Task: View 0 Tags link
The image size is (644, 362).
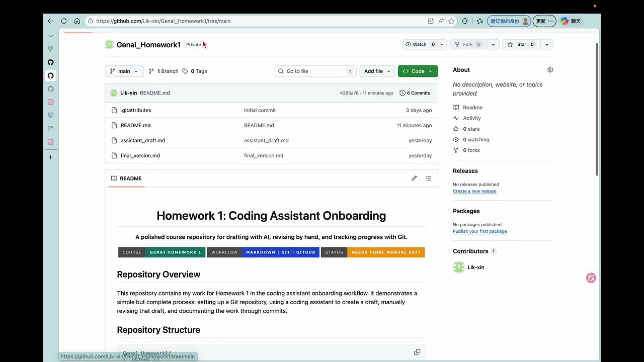Action: pyautogui.click(x=195, y=71)
